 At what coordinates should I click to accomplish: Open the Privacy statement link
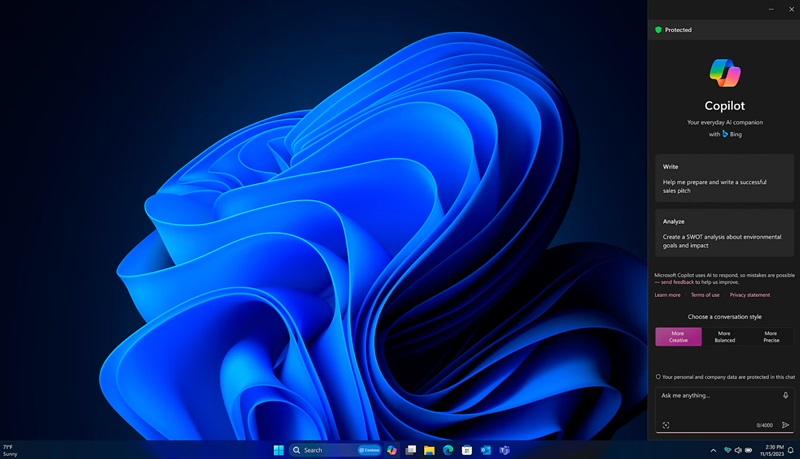pos(750,295)
